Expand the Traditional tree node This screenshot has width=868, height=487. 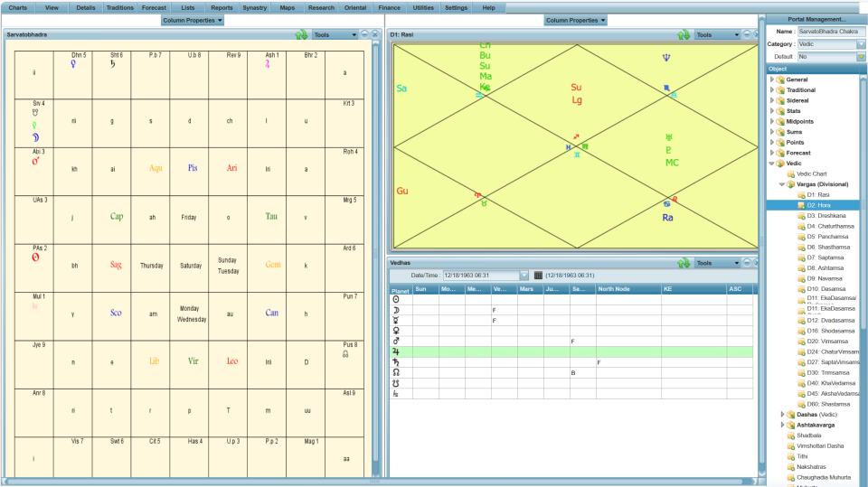click(771, 89)
